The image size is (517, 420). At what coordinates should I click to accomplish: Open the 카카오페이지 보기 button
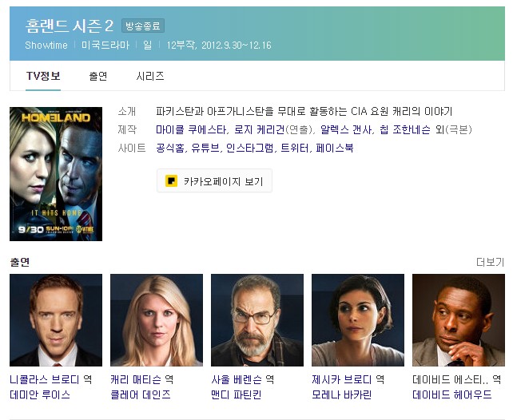point(214,180)
